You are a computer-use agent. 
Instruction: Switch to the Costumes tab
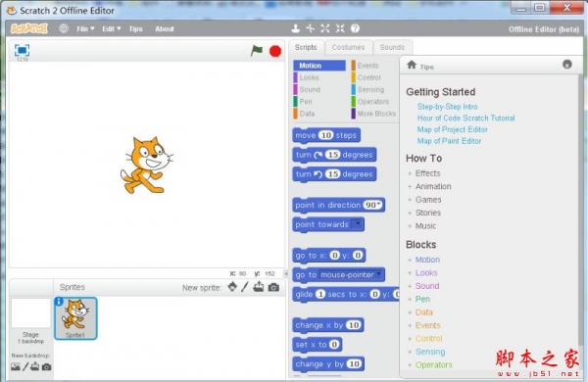click(348, 48)
